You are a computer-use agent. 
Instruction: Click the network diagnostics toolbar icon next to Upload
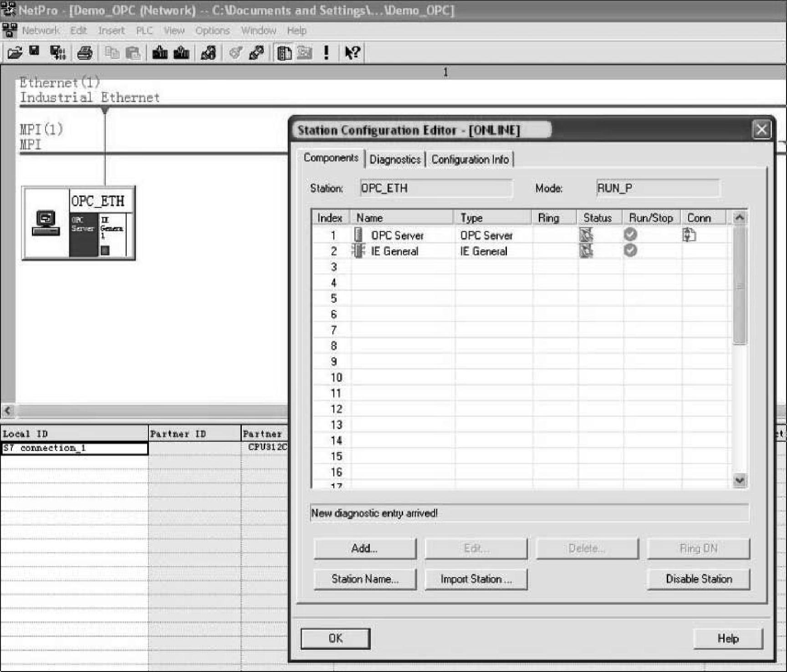pyautogui.click(x=209, y=53)
